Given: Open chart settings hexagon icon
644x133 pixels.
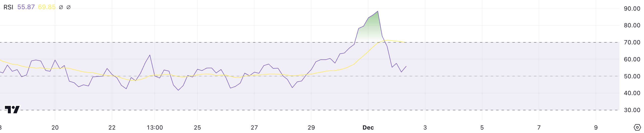Looking at the screenshot, I should point(637,127).
